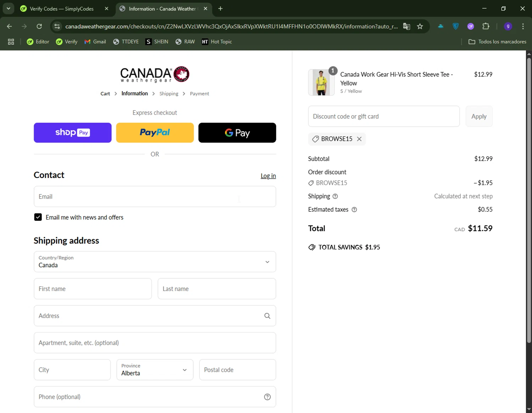The width and height of the screenshot is (532, 413).
Task: Switch to Verify Codes SimplyCodes tab
Action: [62, 9]
